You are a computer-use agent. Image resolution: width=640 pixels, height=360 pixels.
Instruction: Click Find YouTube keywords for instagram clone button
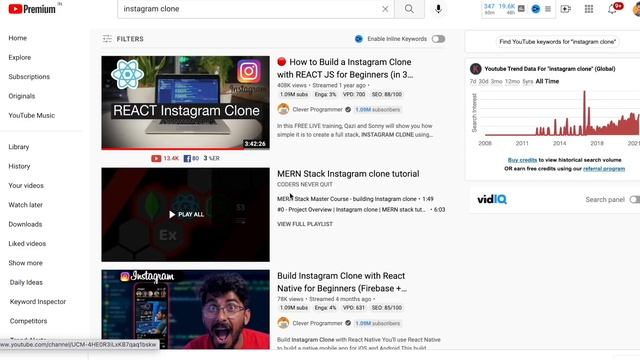[x=558, y=42]
